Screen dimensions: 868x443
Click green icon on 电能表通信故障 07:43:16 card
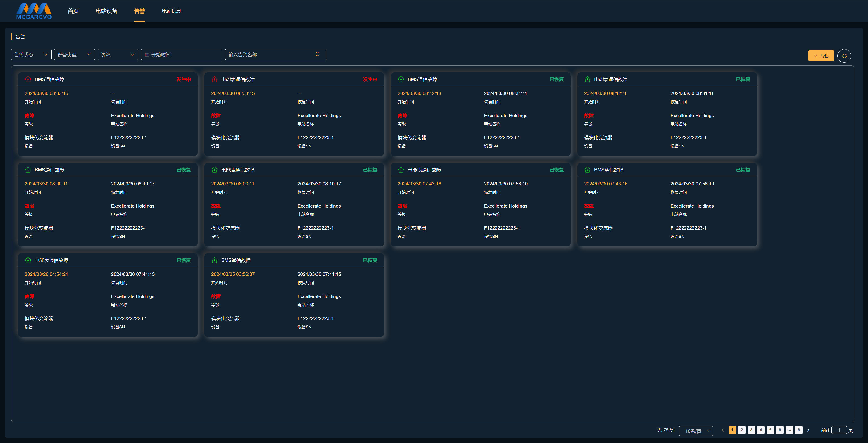pos(401,170)
